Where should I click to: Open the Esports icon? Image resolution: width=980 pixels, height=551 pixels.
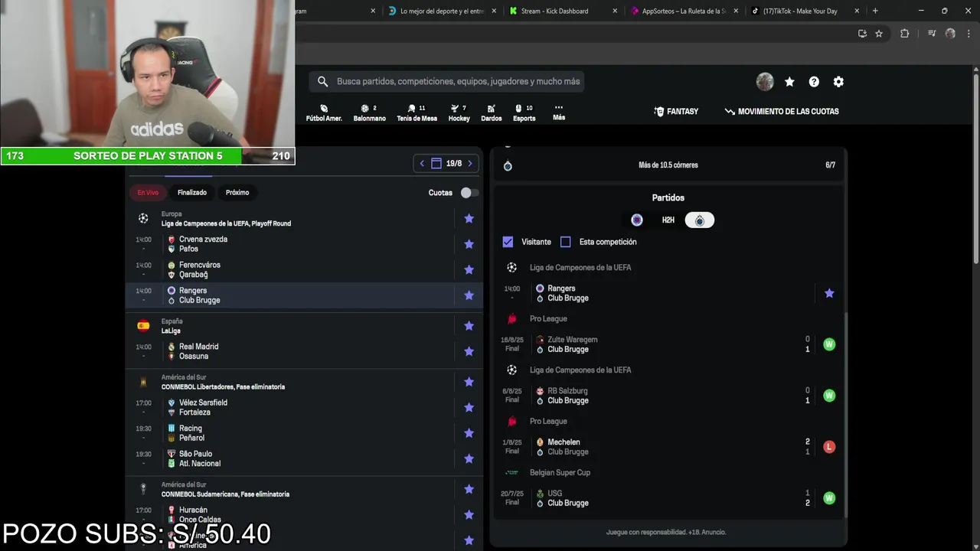point(524,112)
